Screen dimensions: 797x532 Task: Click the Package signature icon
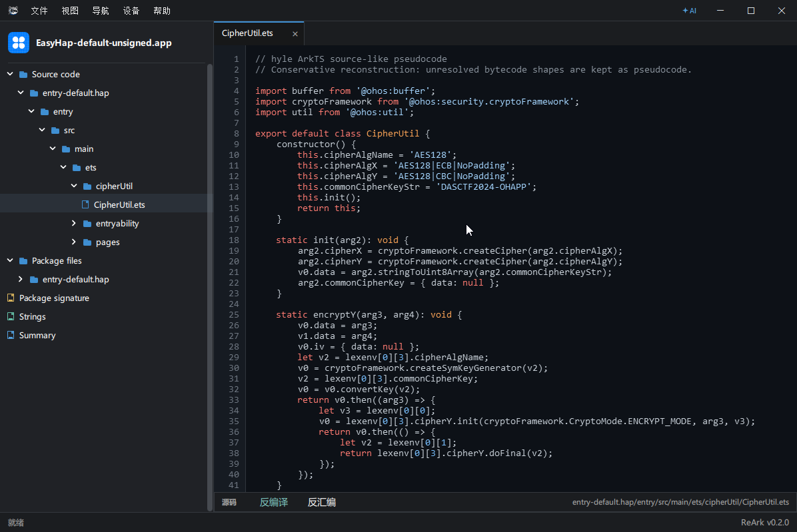11,298
